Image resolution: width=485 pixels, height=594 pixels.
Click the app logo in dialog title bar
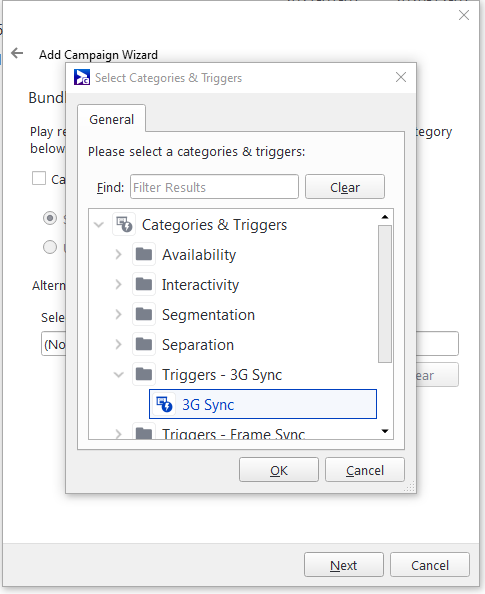coord(82,77)
